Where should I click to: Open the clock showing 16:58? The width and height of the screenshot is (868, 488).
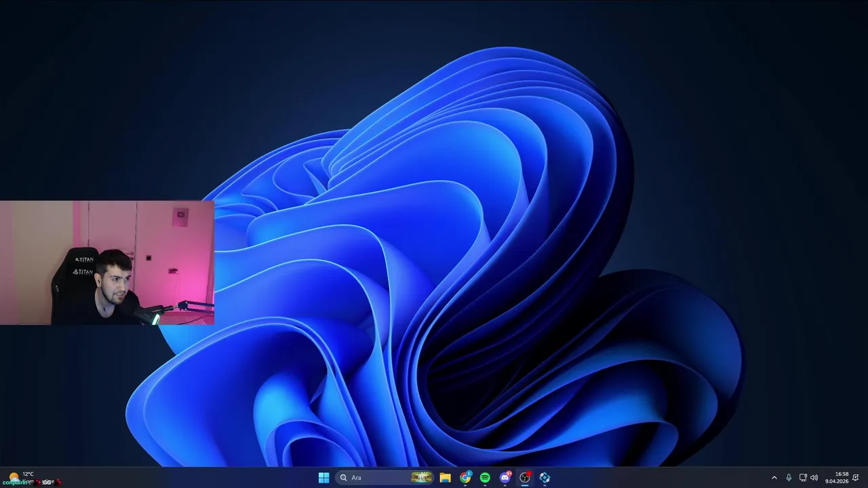pos(837,478)
